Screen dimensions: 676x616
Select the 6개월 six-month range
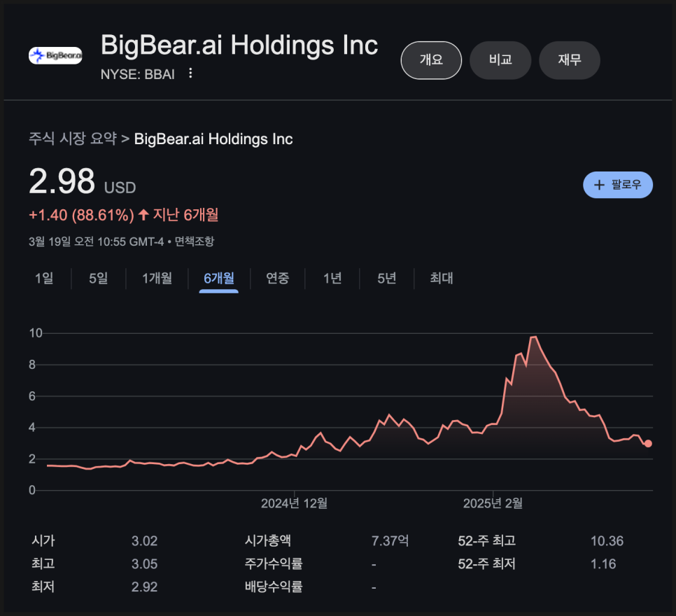tap(219, 278)
